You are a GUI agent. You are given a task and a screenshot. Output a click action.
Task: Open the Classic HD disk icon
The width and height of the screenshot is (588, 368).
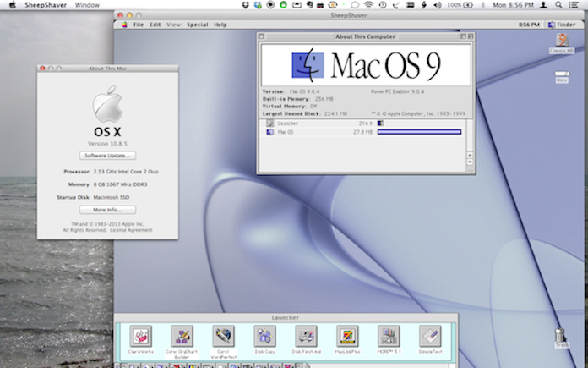(561, 40)
